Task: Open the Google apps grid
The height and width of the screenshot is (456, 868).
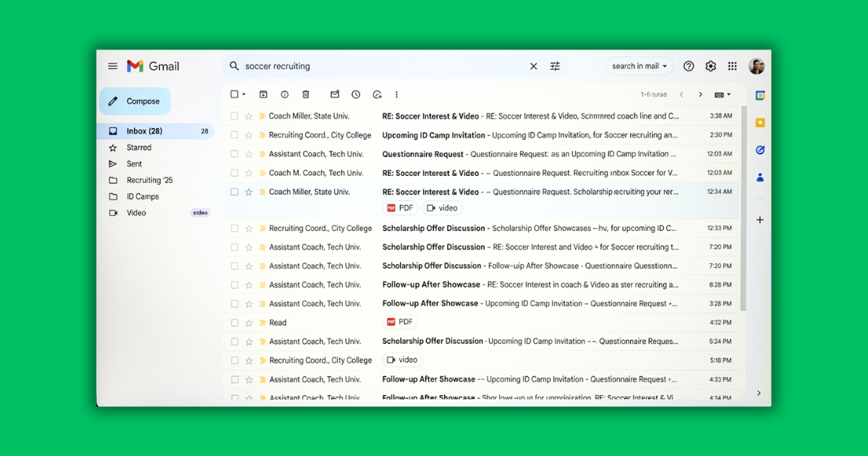Action: click(x=732, y=66)
